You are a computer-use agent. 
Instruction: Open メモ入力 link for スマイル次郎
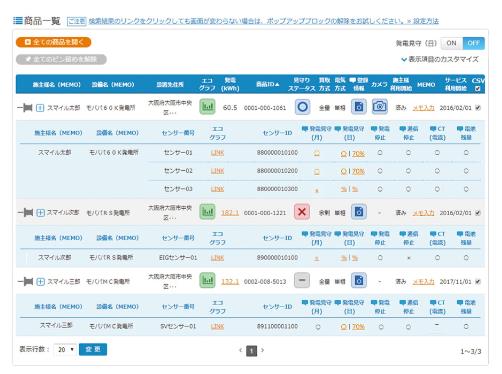click(423, 213)
